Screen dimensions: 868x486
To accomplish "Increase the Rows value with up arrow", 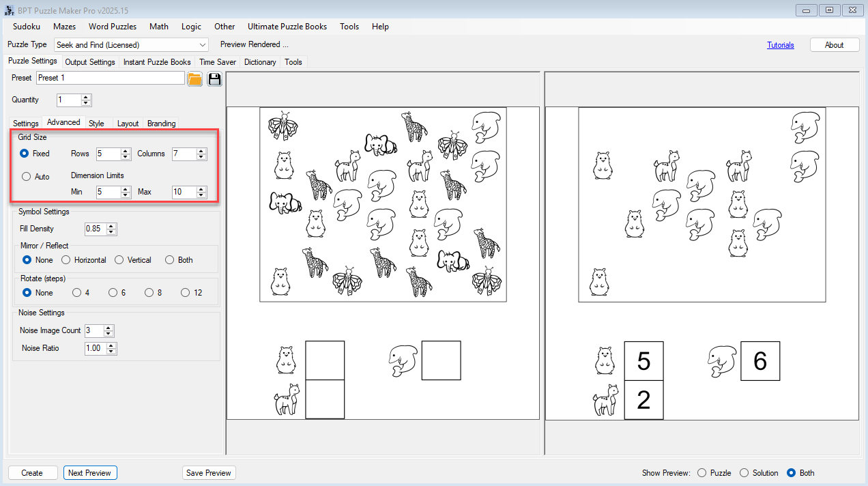I will 126,151.
